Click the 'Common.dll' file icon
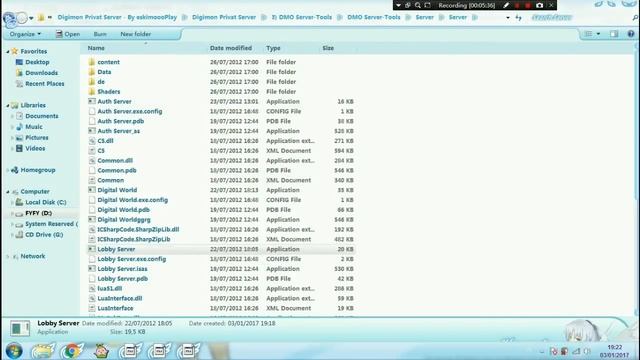The width and height of the screenshot is (640, 360). point(92,160)
